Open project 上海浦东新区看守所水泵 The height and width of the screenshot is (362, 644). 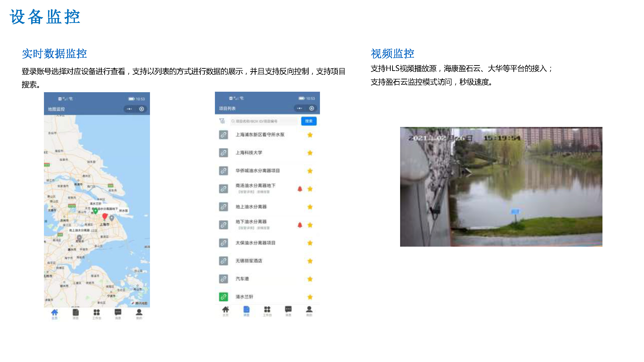click(260, 135)
